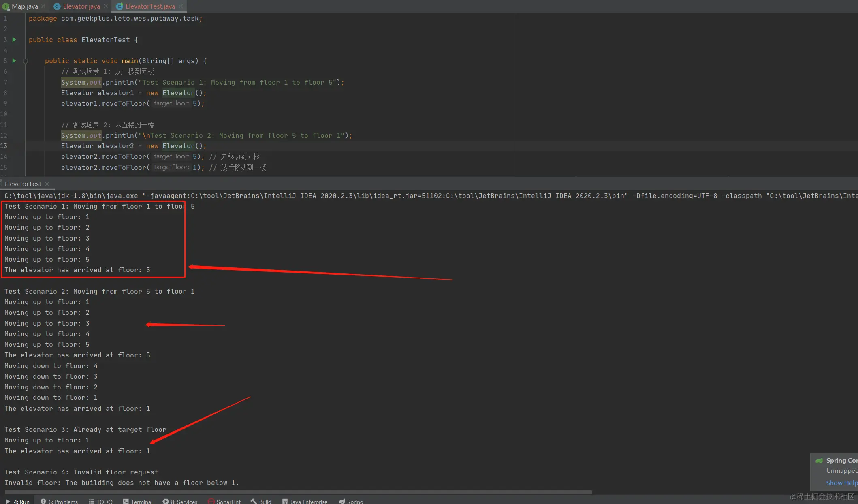Open the Terminal tool window

(x=138, y=501)
